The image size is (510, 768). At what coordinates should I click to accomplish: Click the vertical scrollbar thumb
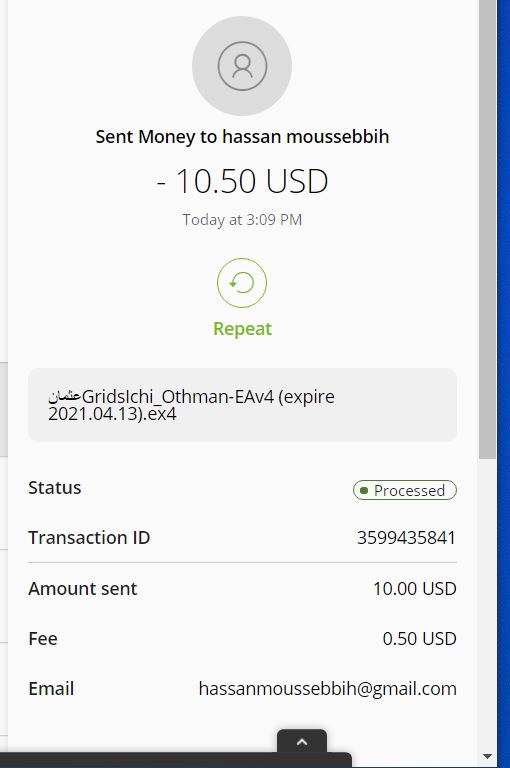(x=487, y=230)
